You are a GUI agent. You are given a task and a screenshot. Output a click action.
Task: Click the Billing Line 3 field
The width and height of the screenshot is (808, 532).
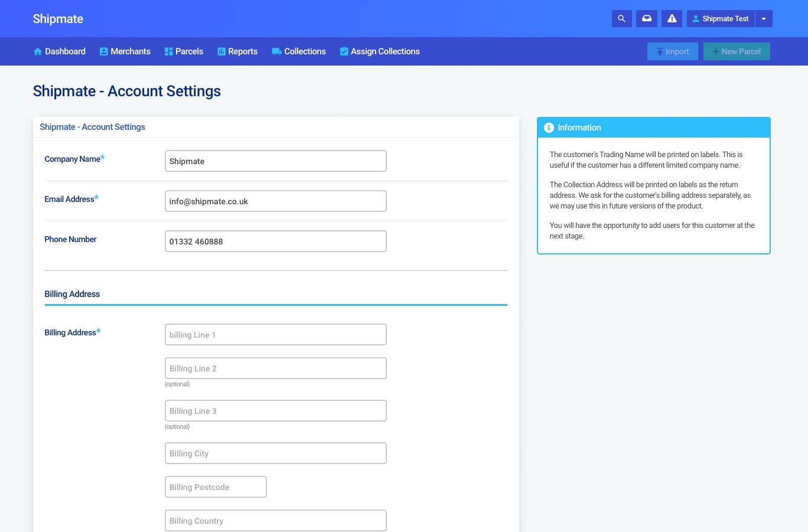[276, 411]
